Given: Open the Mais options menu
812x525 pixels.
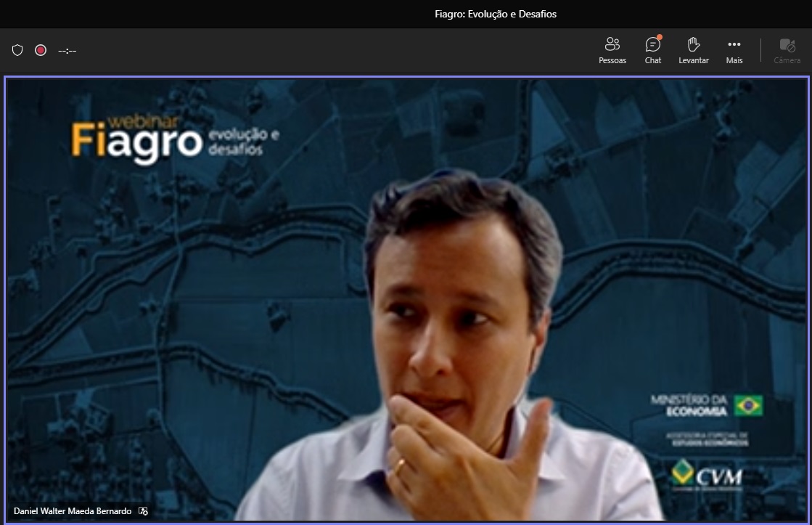Looking at the screenshot, I should pyautogui.click(x=734, y=50).
